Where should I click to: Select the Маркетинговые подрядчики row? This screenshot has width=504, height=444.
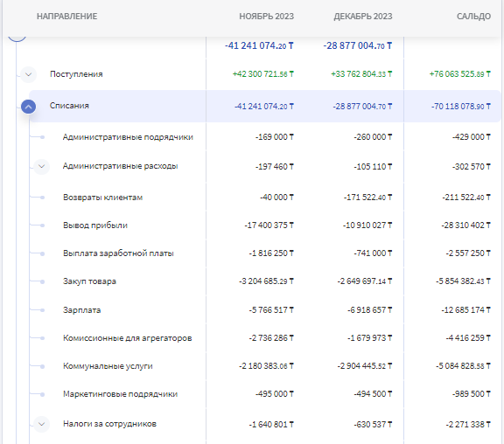265,394
